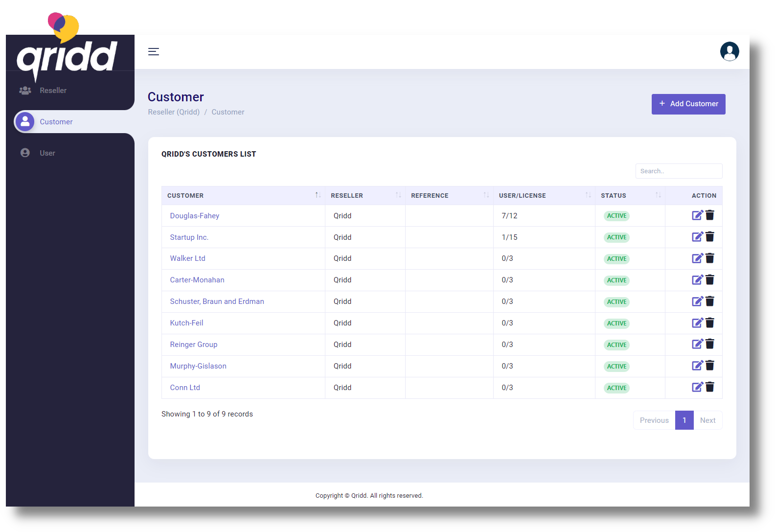Select pagination page 1
Image resolution: width=775 pixels, height=532 pixels.
pos(684,420)
